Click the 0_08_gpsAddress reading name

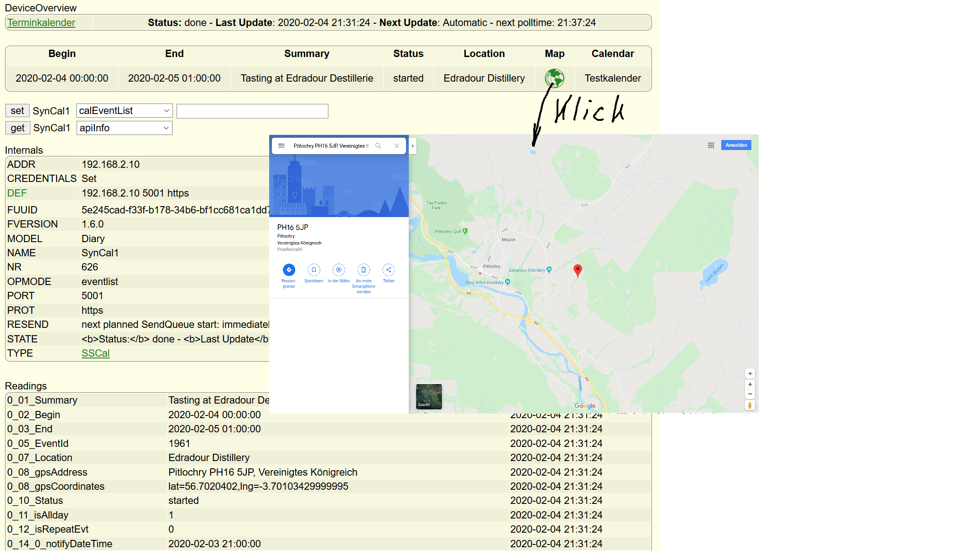coord(47,472)
